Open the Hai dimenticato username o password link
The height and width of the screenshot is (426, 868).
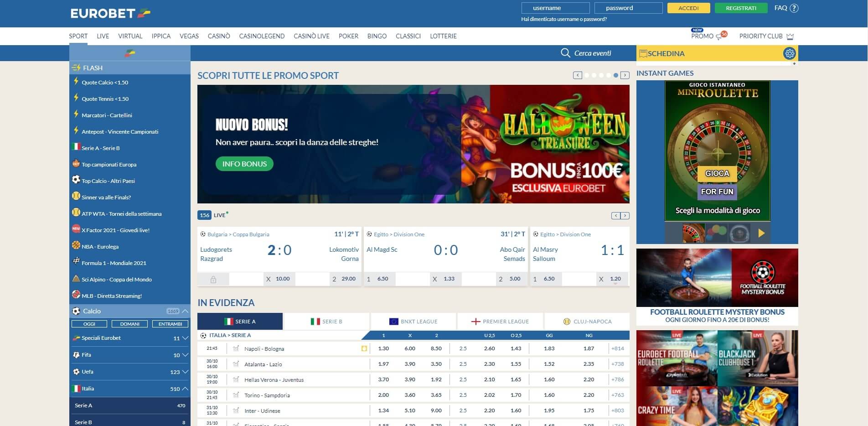pyautogui.click(x=563, y=19)
